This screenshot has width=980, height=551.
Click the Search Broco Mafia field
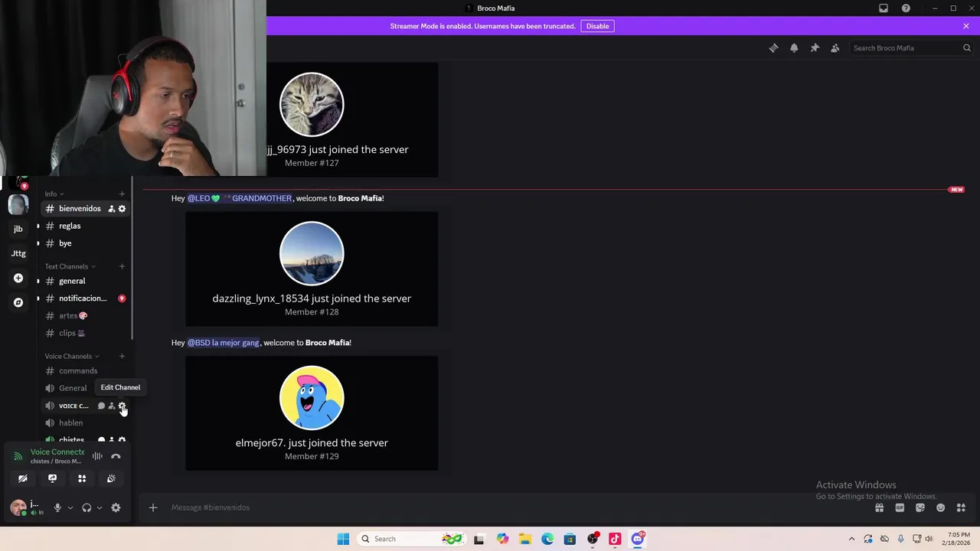(911, 47)
